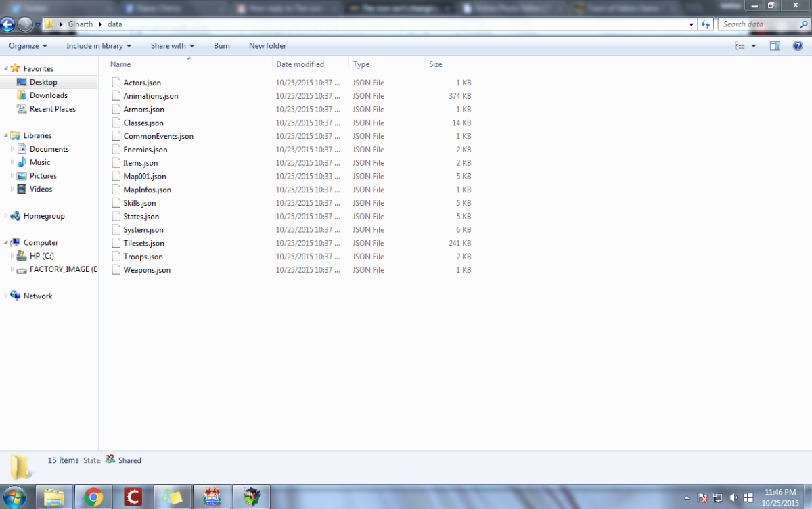This screenshot has width=812, height=509.
Task: Click the New folder button
Action: tap(267, 46)
